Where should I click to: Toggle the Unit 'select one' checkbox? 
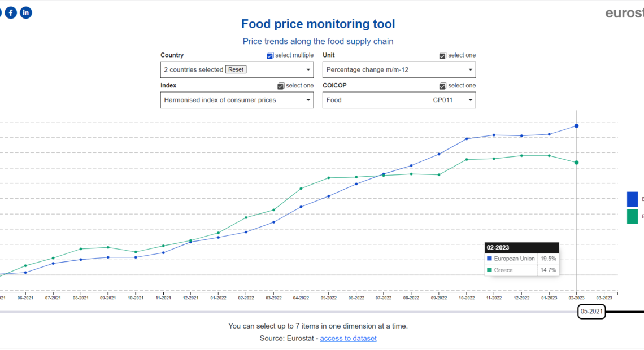click(x=443, y=55)
